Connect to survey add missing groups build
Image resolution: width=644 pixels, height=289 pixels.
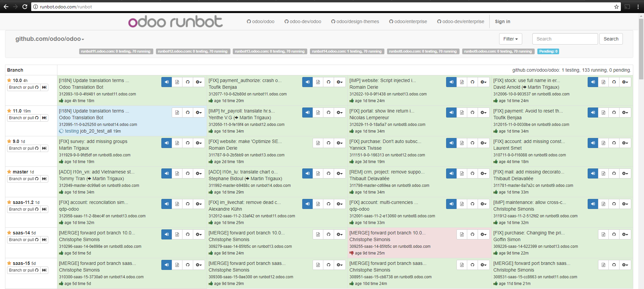(x=167, y=143)
